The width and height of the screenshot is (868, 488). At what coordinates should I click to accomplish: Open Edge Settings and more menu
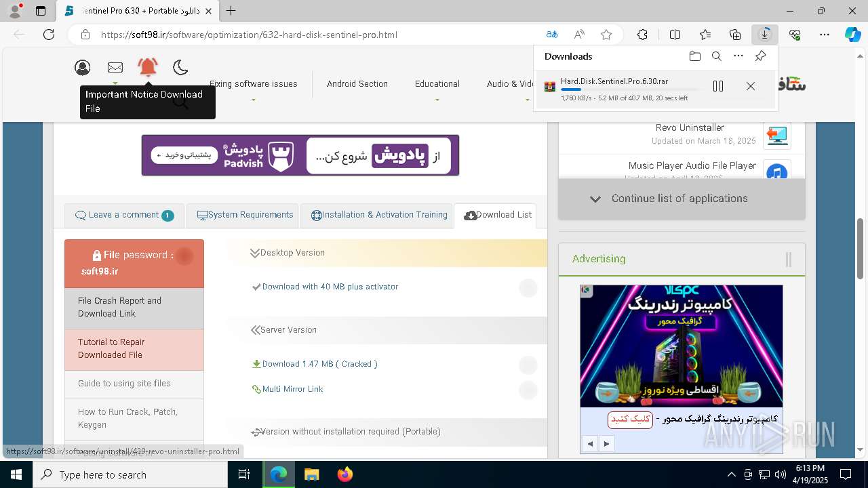(825, 35)
